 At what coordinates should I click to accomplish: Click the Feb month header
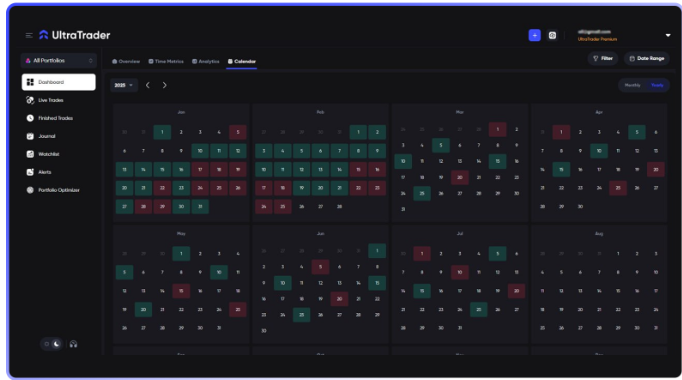click(x=320, y=112)
